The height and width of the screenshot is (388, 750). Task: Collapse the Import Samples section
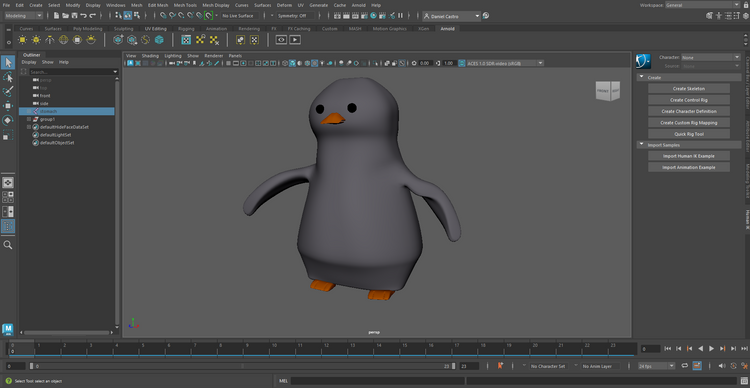(x=641, y=145)
